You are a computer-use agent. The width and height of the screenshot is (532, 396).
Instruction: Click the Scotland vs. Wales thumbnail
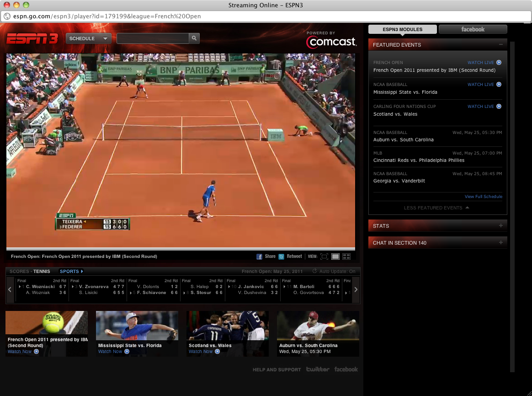(x=227, y=326)
